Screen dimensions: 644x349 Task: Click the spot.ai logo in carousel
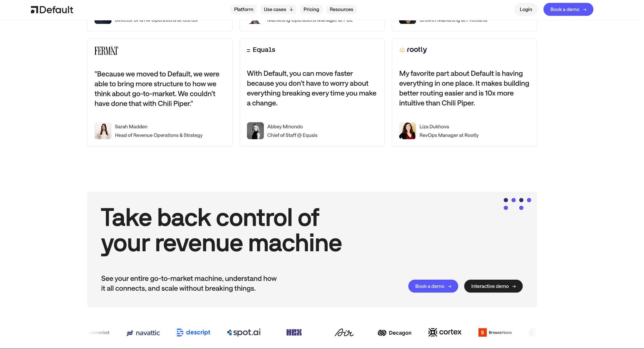pos(244,332)
